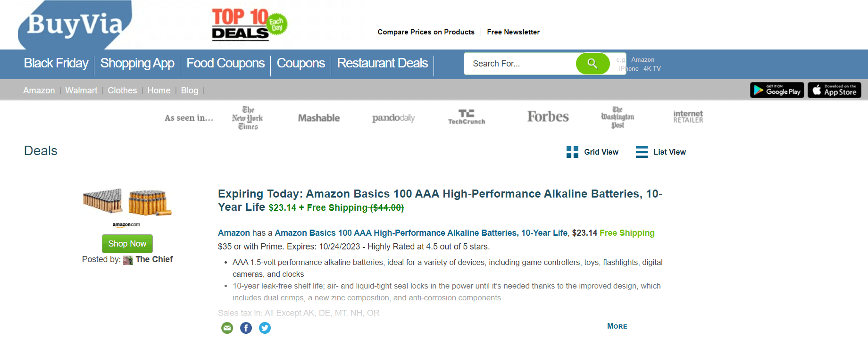This screenshot has height=339, width=868.
Task: Switch to Grid View layout
Action: (x=592, y=152)
